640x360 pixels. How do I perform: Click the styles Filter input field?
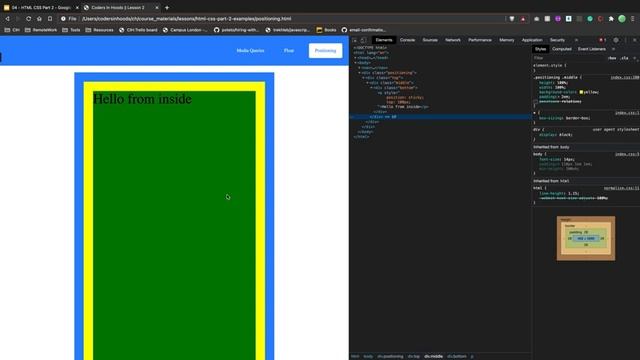568,58
